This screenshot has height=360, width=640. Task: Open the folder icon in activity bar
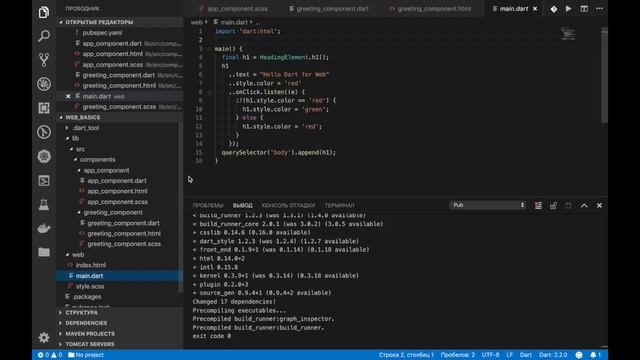coord(44,252)
